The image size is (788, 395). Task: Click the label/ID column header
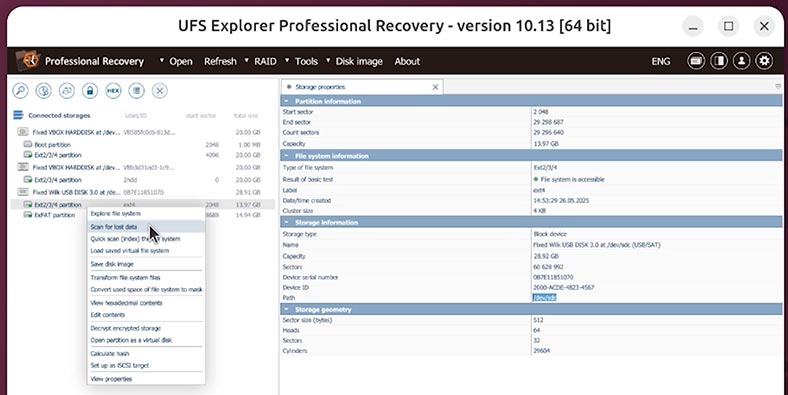135,116
